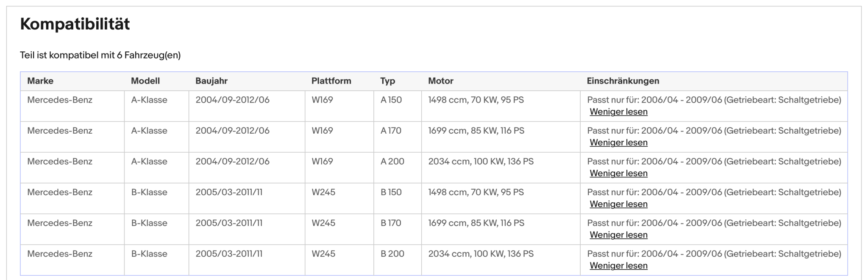
Task: Click the 'Typ' column header
Action: pos(388,81)
